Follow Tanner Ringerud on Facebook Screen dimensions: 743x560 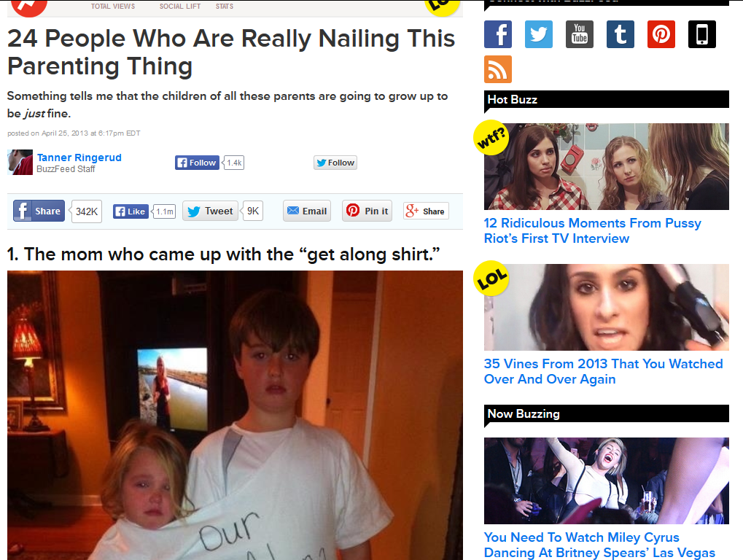197,163
